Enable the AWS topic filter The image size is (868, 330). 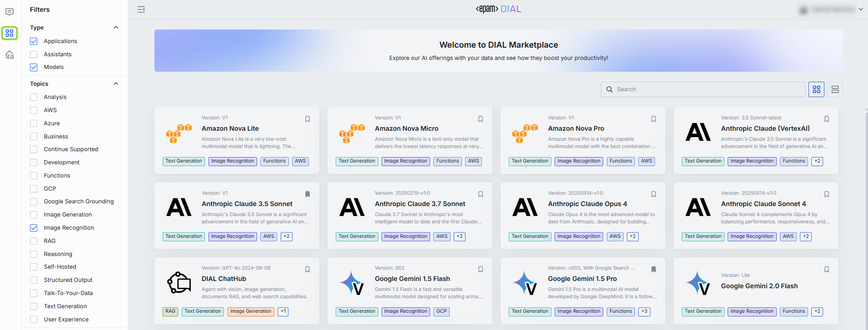(x=34, y=110)
